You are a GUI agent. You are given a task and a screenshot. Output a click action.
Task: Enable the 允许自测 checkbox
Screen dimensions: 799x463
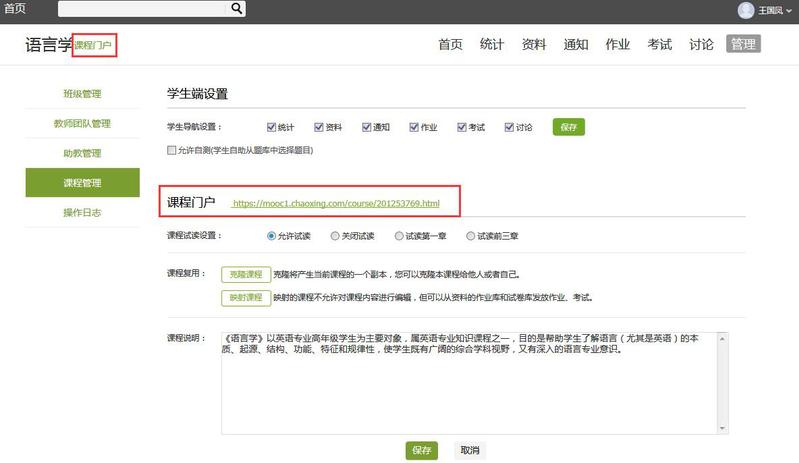[x=172, y=150]
